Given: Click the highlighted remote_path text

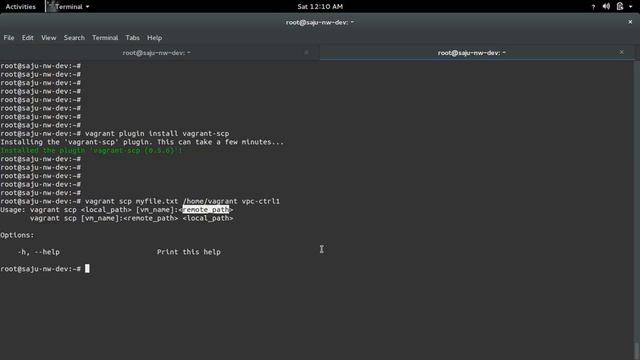Looking at the screenshot, I should 206,210.
